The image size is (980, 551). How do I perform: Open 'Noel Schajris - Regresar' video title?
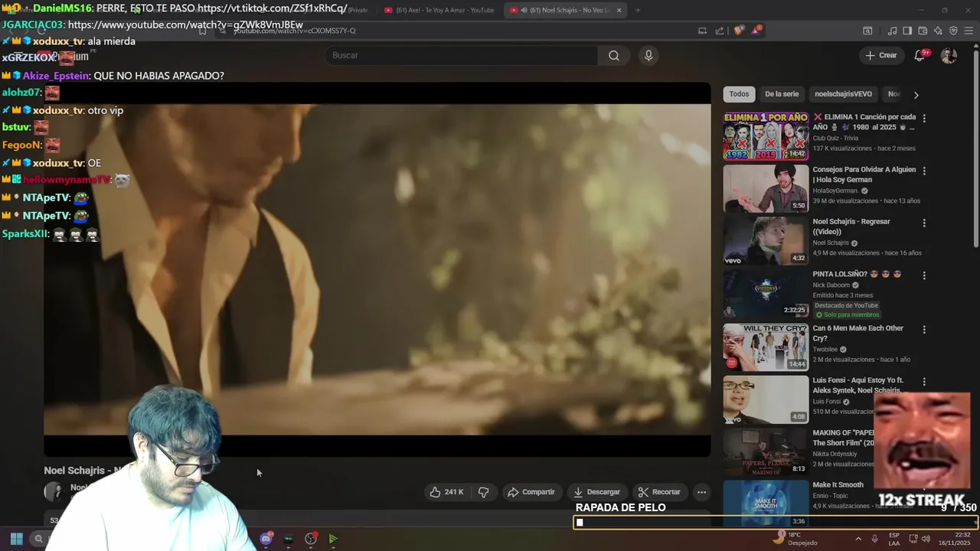851,227
